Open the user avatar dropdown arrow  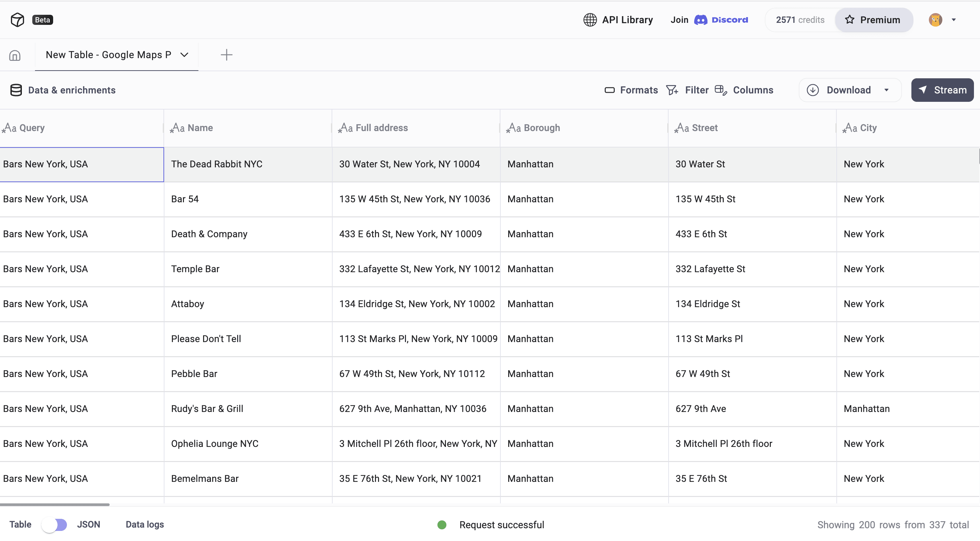tap(954, 20)
